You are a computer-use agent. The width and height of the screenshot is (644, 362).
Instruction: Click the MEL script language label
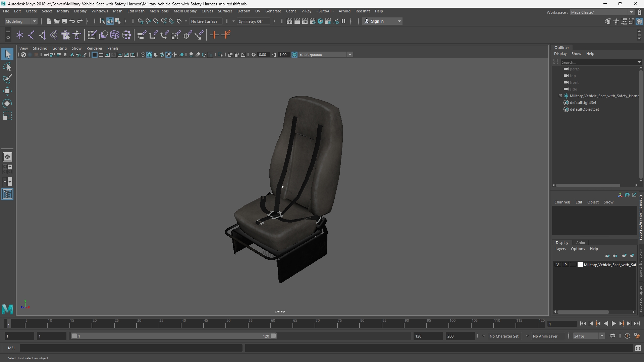[11, 348]
